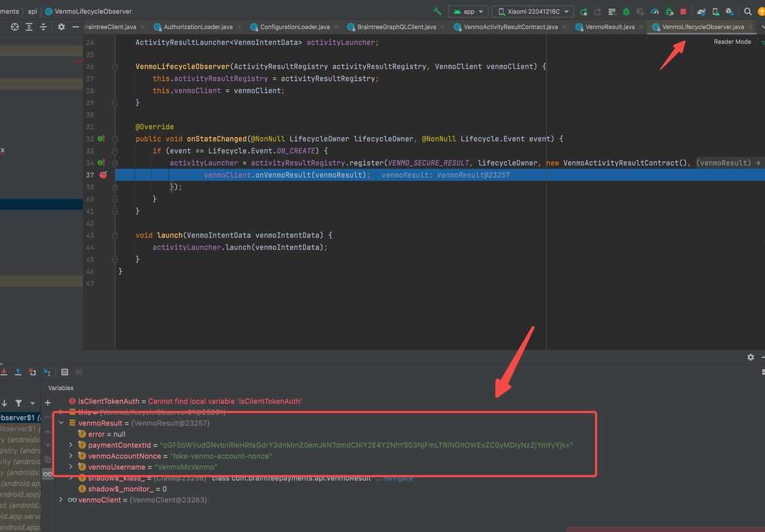Click the override gutter icon on line 32

point(101,139)
